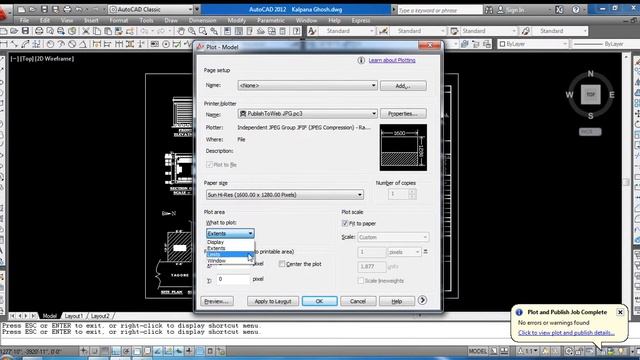Open the AutoCAD Classic workspace dropdown
The width and height of the screenshot is (640, 360).
click(x=151, y=9)
